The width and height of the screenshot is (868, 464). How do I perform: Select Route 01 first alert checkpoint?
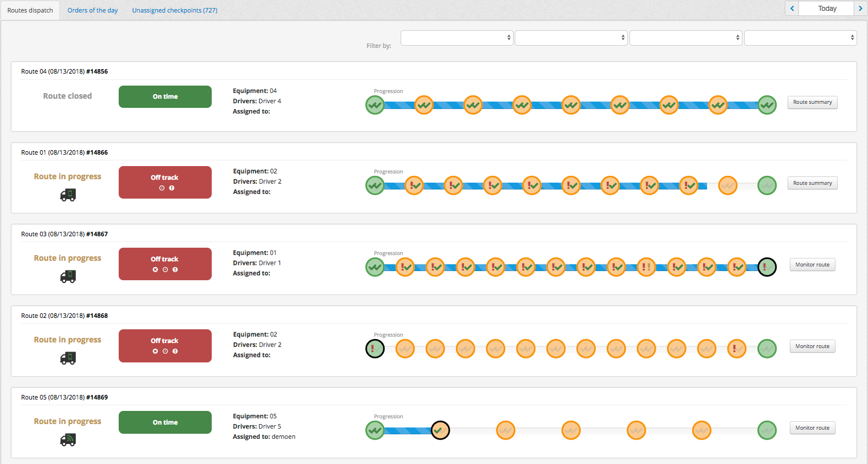(x=414, y=185)
